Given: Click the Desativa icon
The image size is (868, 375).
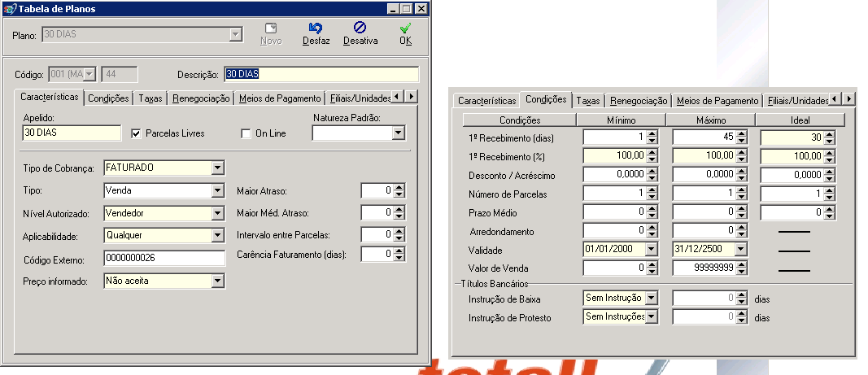Looking at the screenshot, I should tap(360, 28).
